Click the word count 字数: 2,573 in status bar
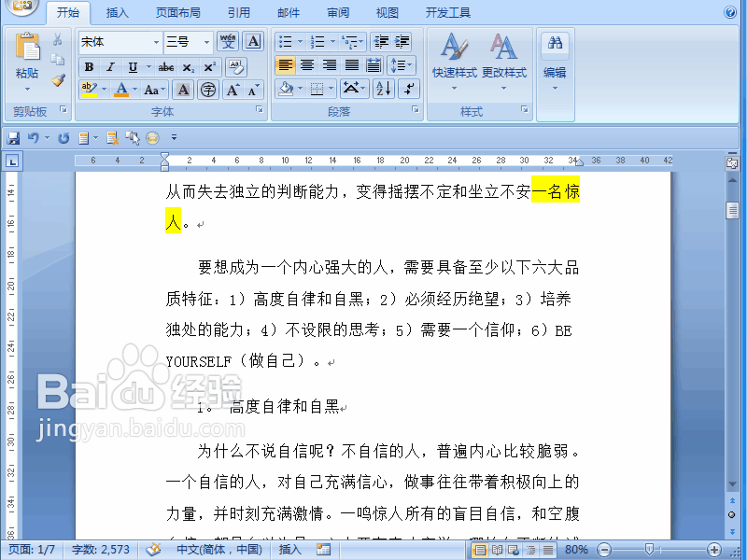747x560 pixels. (100, 550)
